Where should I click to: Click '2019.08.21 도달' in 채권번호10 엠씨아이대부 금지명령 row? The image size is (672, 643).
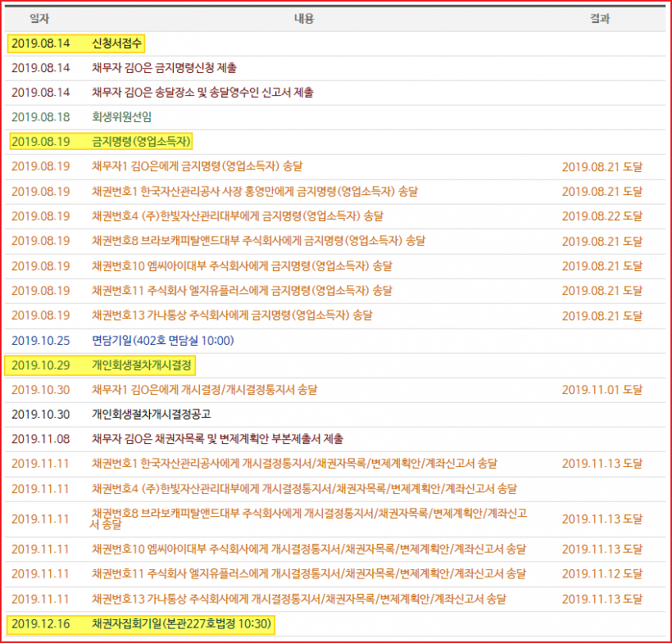(602, 266)
